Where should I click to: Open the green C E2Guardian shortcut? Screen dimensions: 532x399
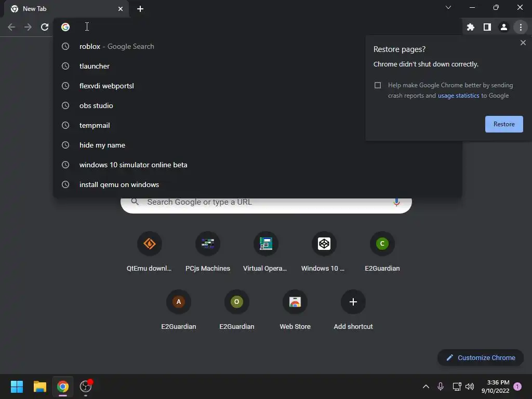382,252
